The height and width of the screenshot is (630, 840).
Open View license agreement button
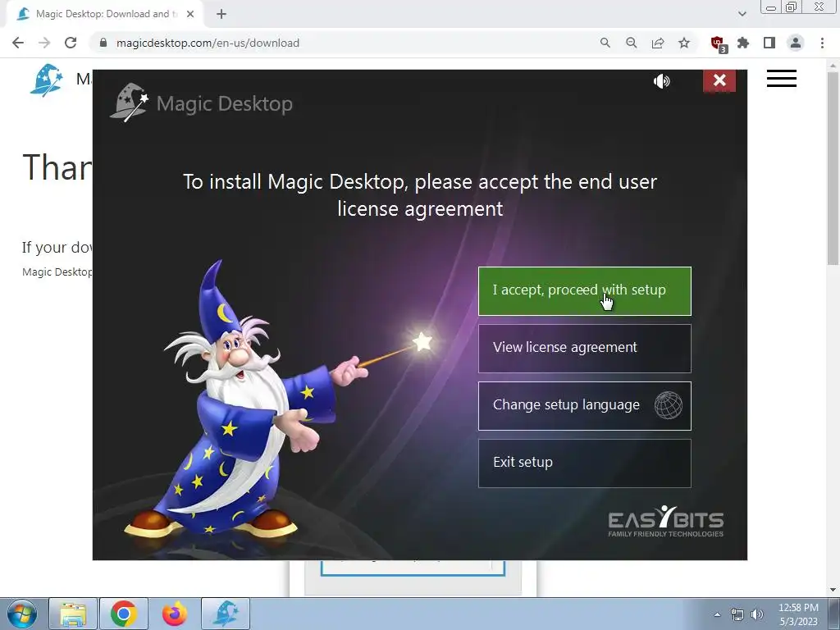point(584,348)
